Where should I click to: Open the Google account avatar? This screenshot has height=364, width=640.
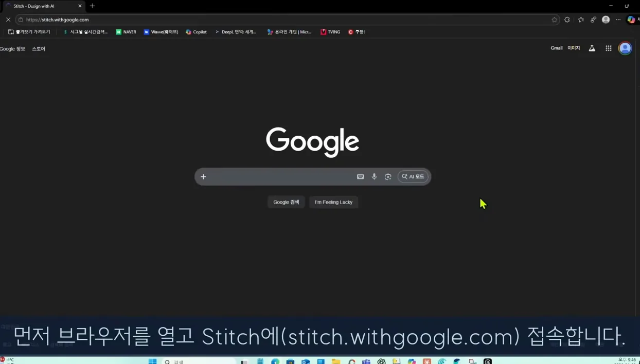point(625,48)
